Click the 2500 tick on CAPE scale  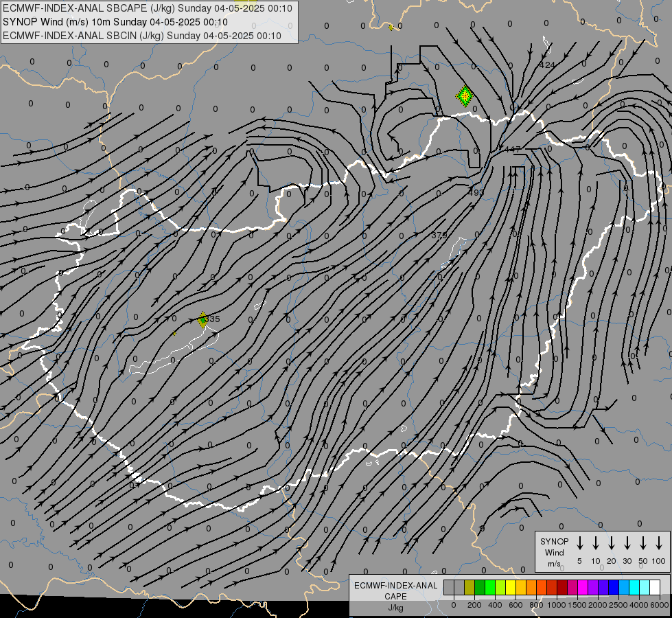pyautogui.click(x=618, y=605)
